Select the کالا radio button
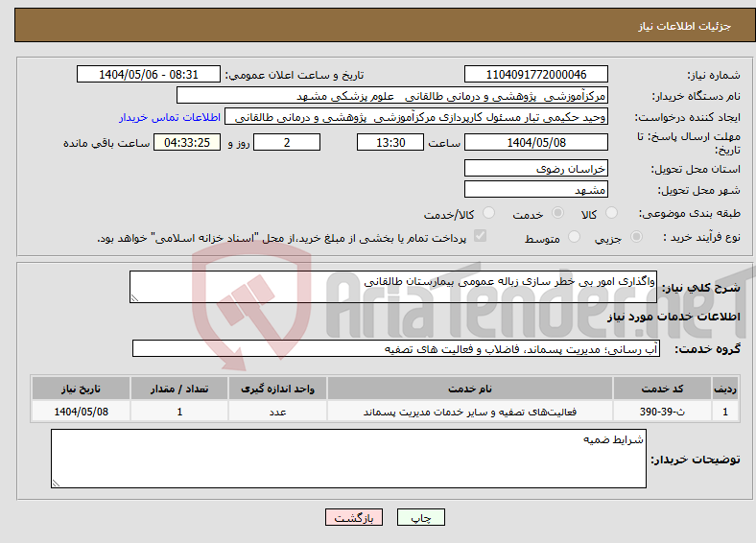 pyautogui.click(x=611, y=213)
